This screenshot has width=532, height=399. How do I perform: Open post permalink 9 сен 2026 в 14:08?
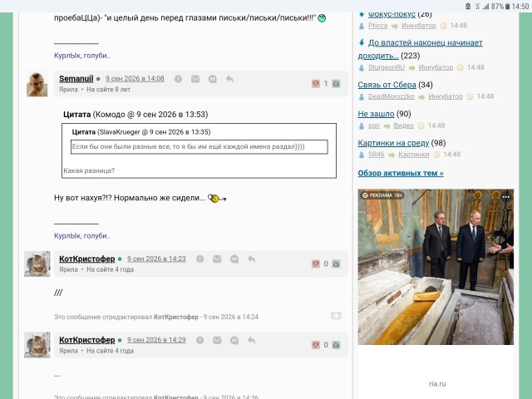tap(135, 79)
